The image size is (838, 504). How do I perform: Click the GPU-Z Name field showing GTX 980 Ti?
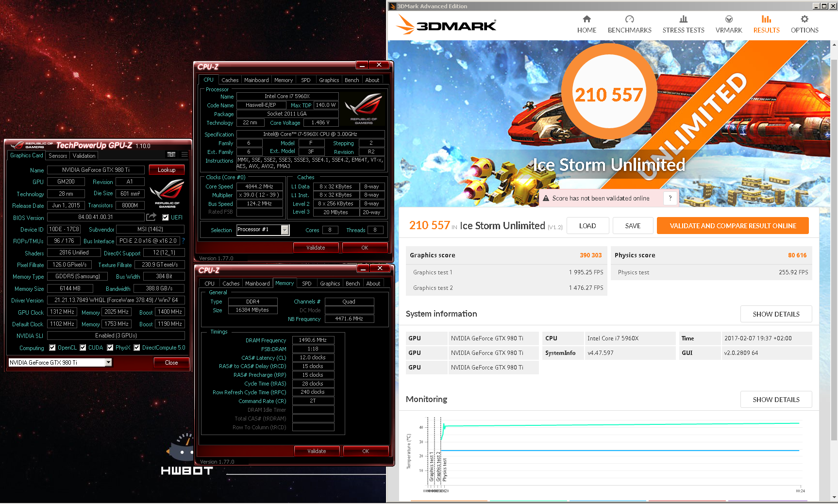tap(96, 170)
